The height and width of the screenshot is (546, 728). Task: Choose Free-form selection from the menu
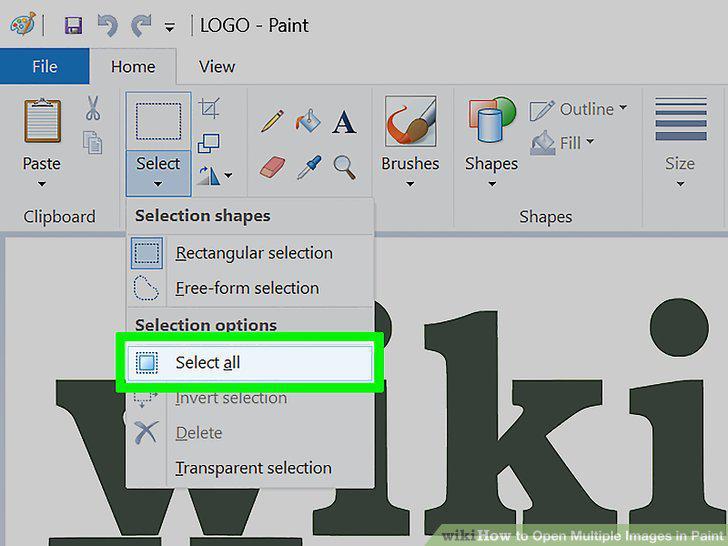(250, 288)
